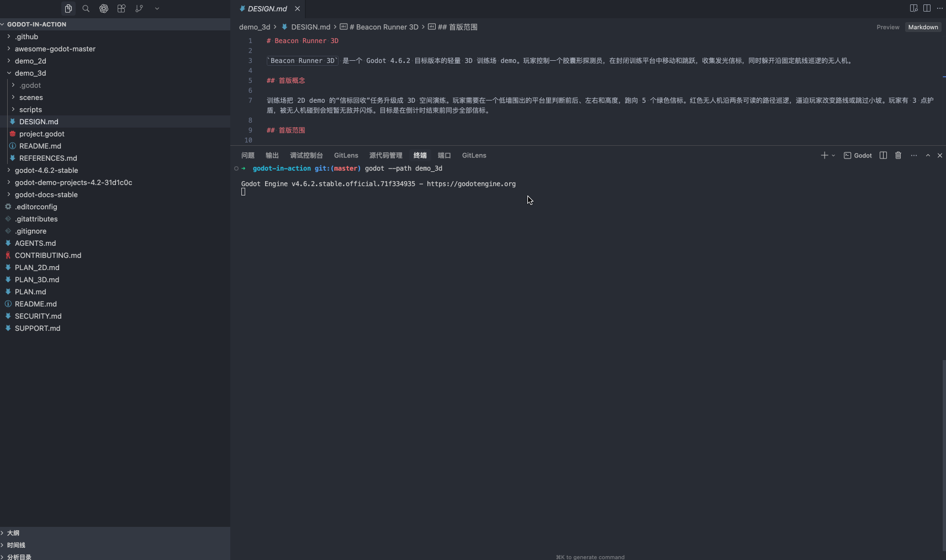Viewport: 946px width, 560px height.
Task: Open the Extensions view icon
Action: point(121,8)
